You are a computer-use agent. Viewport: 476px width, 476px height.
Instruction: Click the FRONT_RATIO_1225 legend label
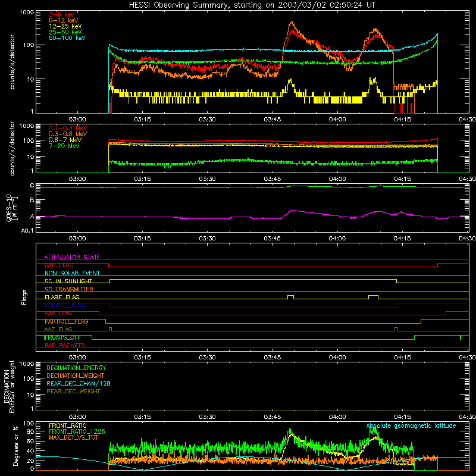[77, 431]
